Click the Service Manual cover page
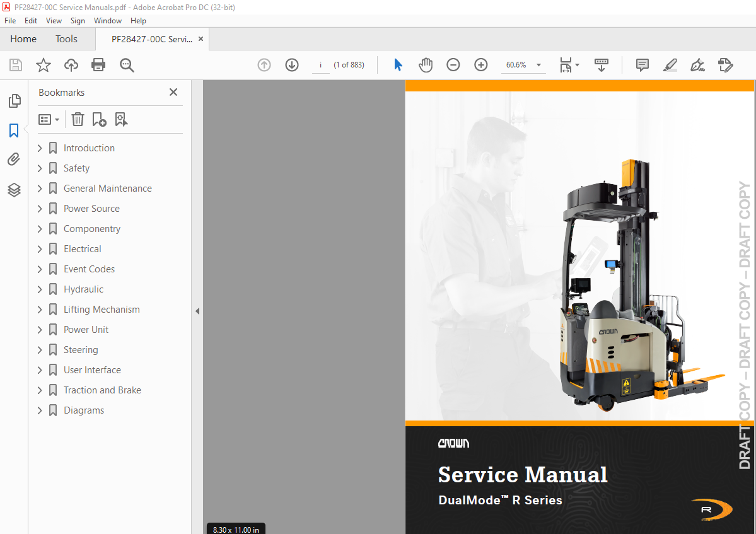The width and height of the screenshot is (756, 534). click(580, 307)
